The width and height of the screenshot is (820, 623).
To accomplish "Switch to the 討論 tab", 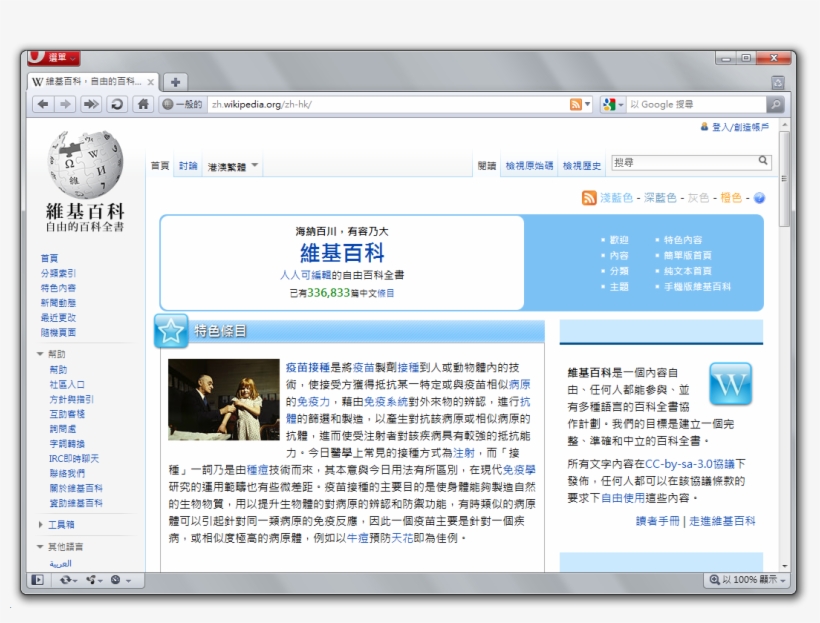I will 188,166.
